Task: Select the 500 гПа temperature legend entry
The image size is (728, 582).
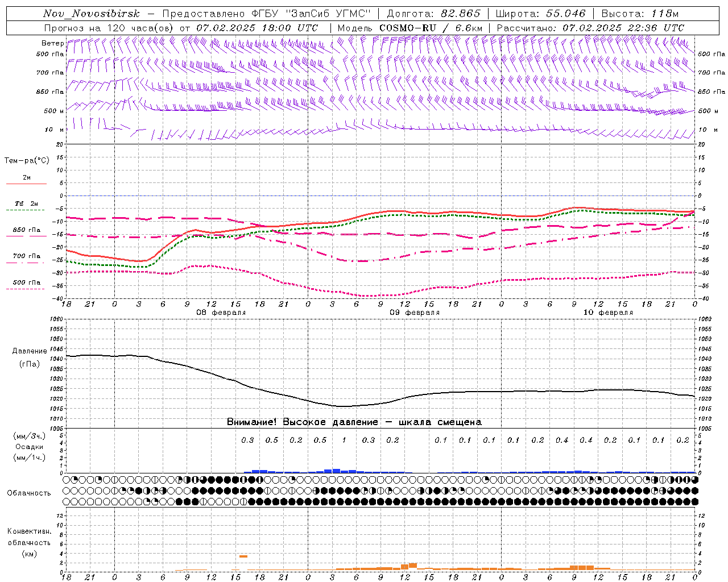Action: [x=26, y=282]
